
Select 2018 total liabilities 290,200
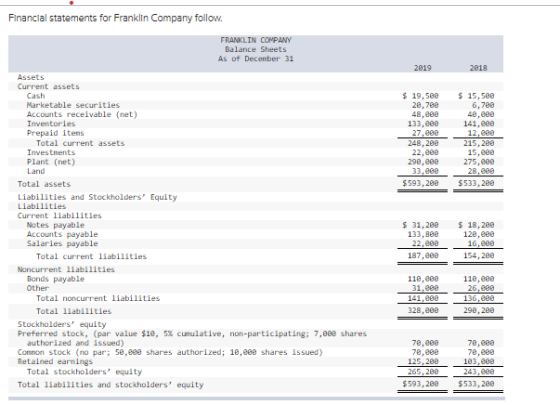tap(479, 310)
